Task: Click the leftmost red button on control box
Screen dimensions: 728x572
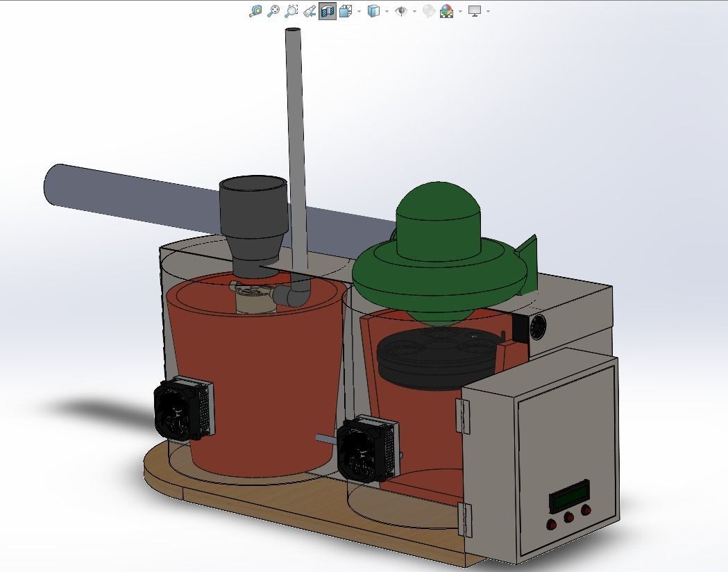Action: (x=552, y=525)
